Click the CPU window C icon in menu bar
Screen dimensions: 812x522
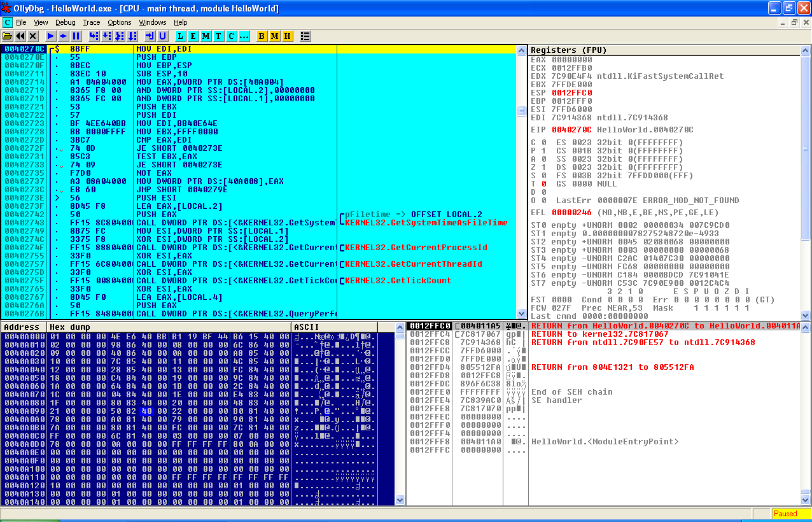tap(7, 22)
